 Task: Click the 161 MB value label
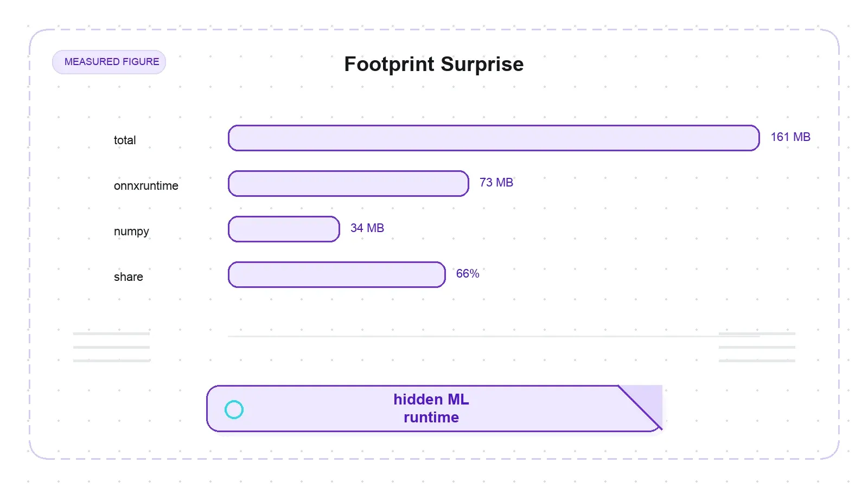click(790, 137)
